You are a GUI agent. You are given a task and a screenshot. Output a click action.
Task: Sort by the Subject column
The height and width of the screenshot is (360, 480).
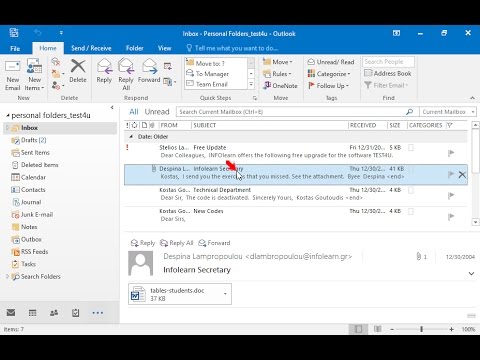click(270, 125)
